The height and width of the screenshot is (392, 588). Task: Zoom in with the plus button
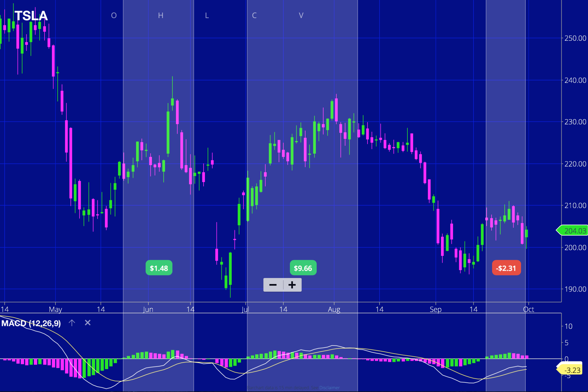pos(292,285)
